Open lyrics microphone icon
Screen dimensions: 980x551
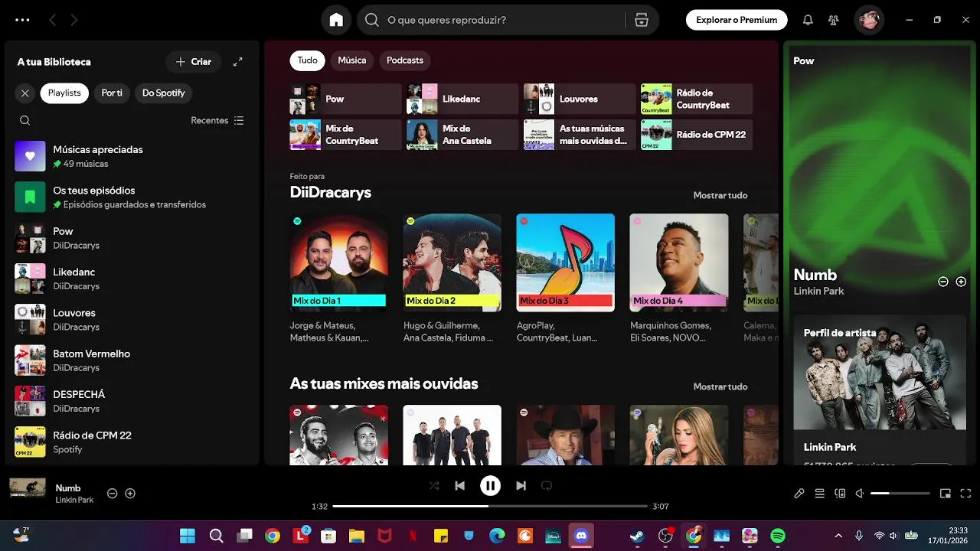[x=799, y=494]
